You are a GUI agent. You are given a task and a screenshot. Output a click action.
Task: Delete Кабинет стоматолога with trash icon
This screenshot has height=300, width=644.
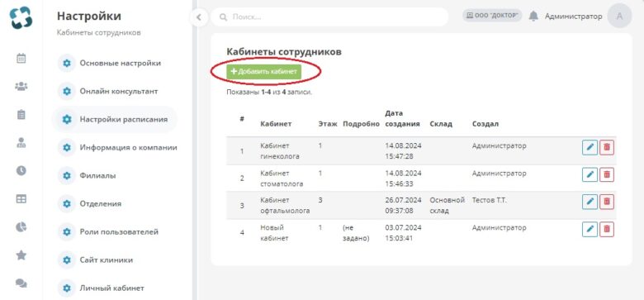[x=607, y=174]
